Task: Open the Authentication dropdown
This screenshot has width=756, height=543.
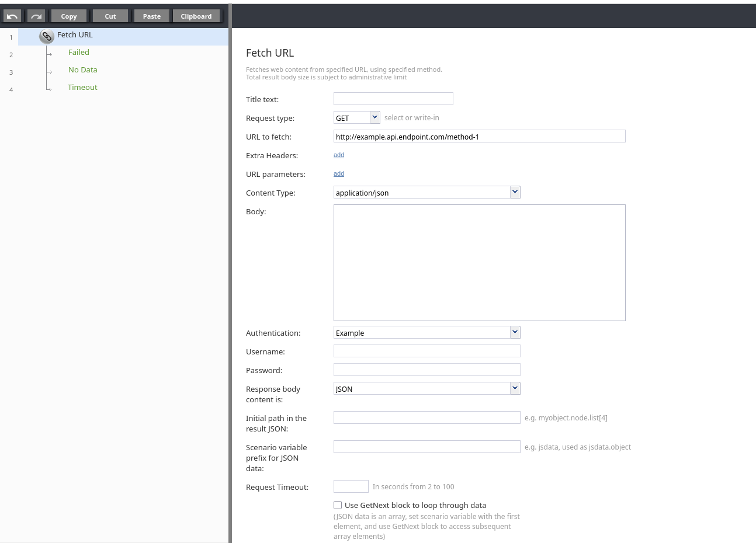Action: click(x=515, y=332)
